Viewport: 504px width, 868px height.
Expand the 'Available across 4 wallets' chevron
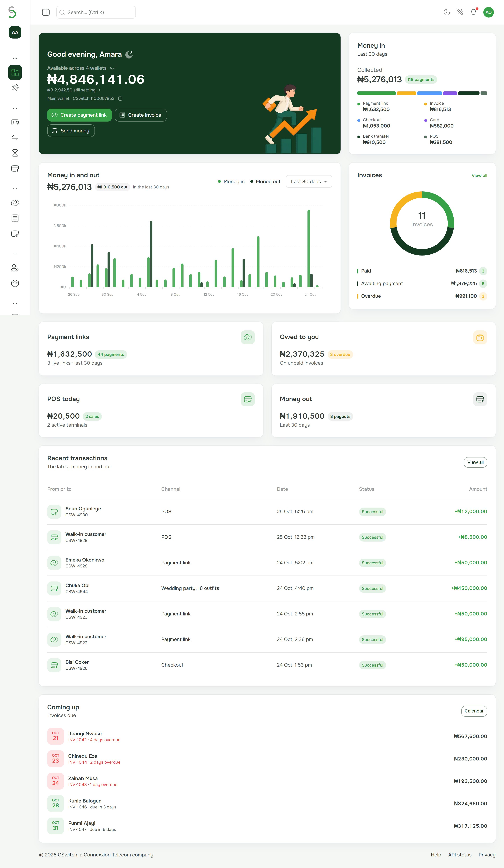113,68
